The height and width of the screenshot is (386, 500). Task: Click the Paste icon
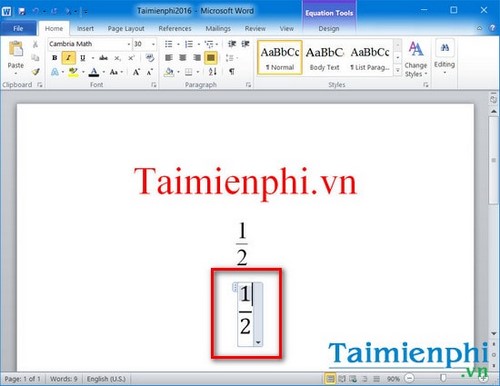tap(15, 49)
